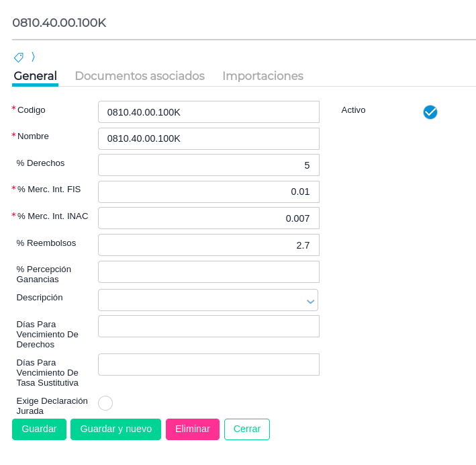This screenshot has width=476, height=465.
Task: Close the form with Cerrar
Action: (247, 429)
